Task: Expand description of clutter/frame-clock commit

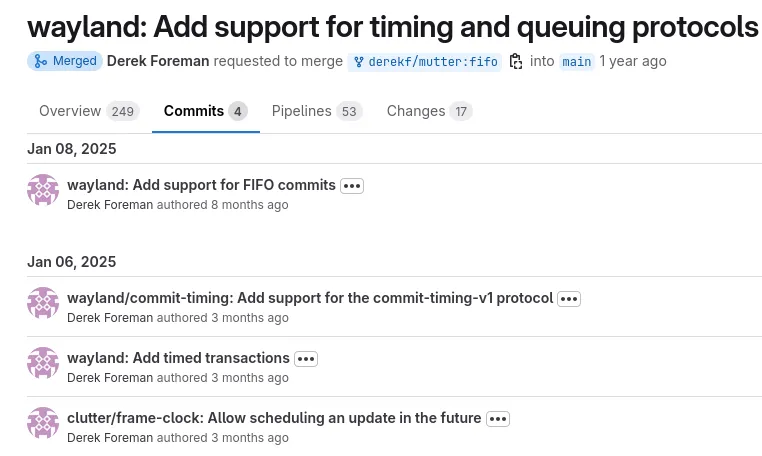Action: pos(498,419)
